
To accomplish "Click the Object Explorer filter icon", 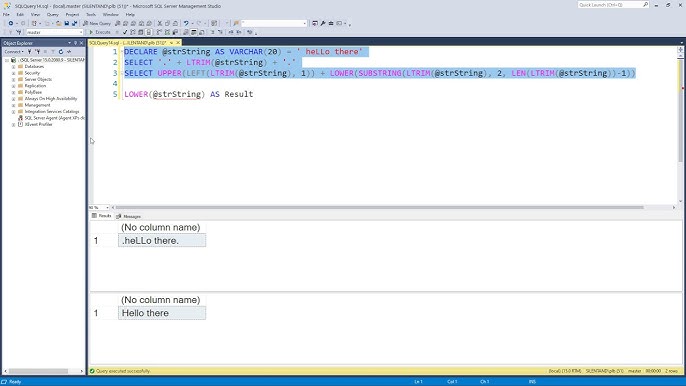I will tap(29, 52).
